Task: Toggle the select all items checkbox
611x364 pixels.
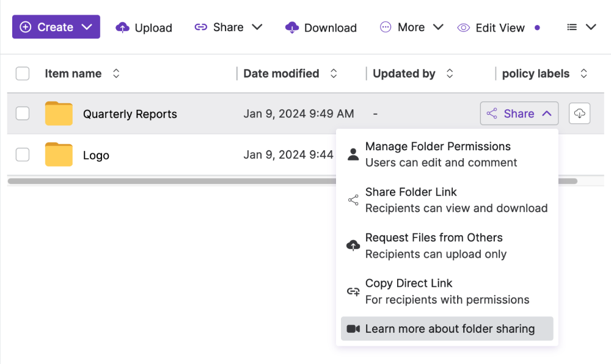Action: 23,74
